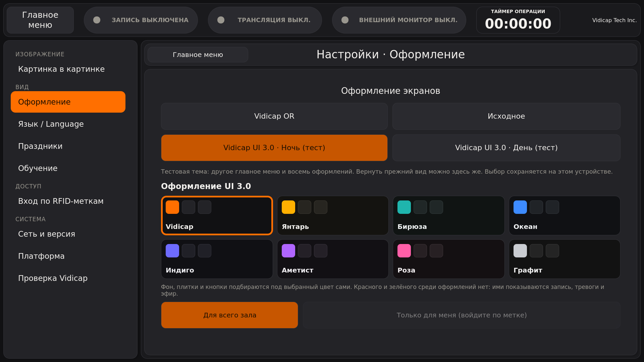Open Язык / Language settings

click(68, 124)
